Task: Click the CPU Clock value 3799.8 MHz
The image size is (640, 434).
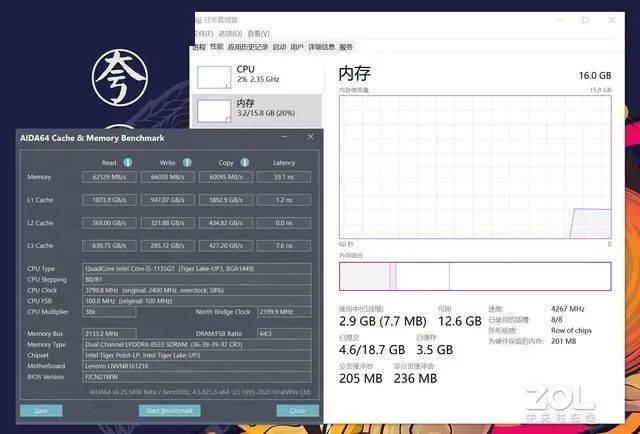Action: pos(197,290)
